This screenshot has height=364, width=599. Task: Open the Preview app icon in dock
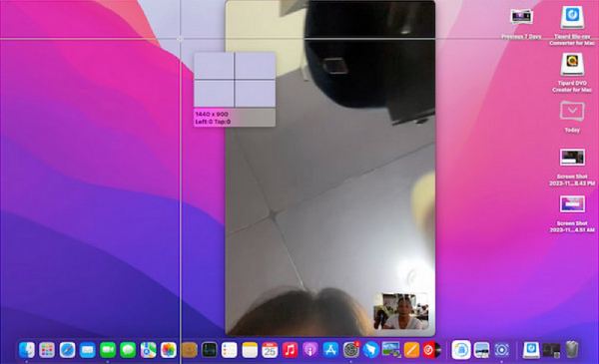(x=391, y=350)
